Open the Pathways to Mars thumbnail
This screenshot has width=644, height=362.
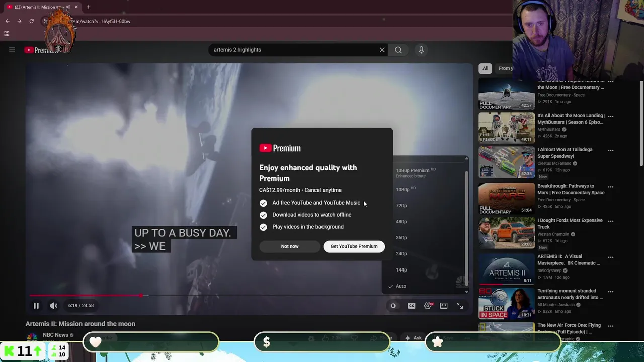click(507, 198)
